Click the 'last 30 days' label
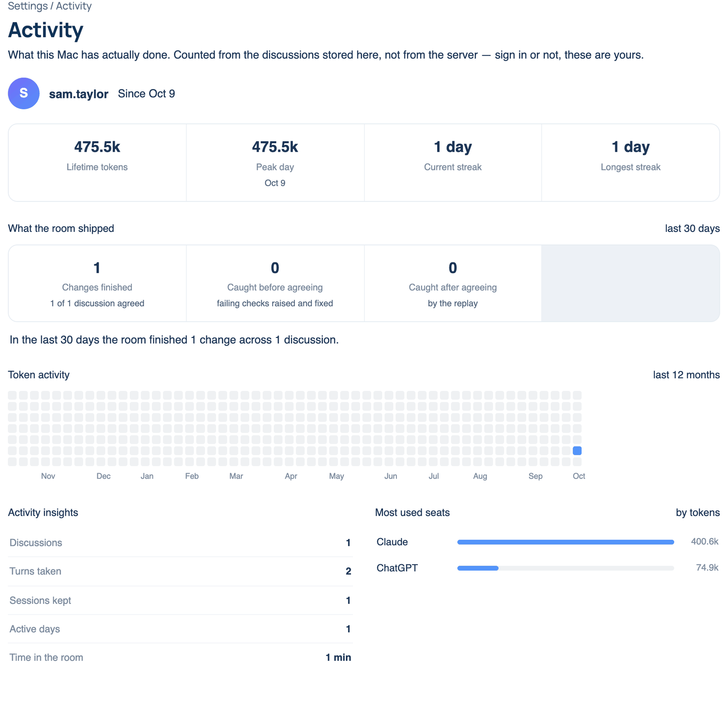 pos(692,229)
